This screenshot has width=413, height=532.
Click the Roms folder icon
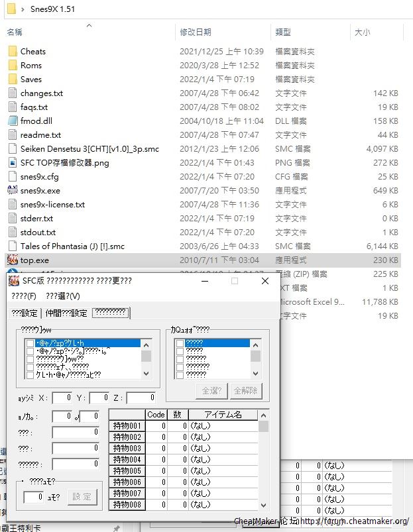pyautogui.click(x=12, y=66)
